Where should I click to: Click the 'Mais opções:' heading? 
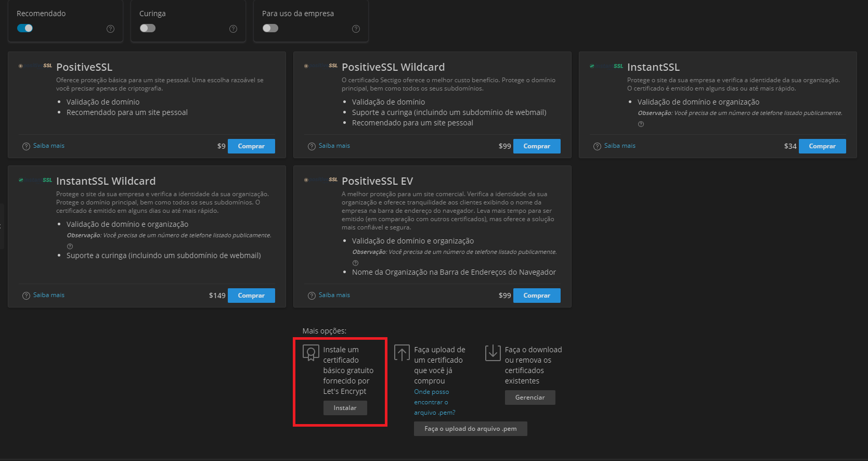[x=325, y=331]
